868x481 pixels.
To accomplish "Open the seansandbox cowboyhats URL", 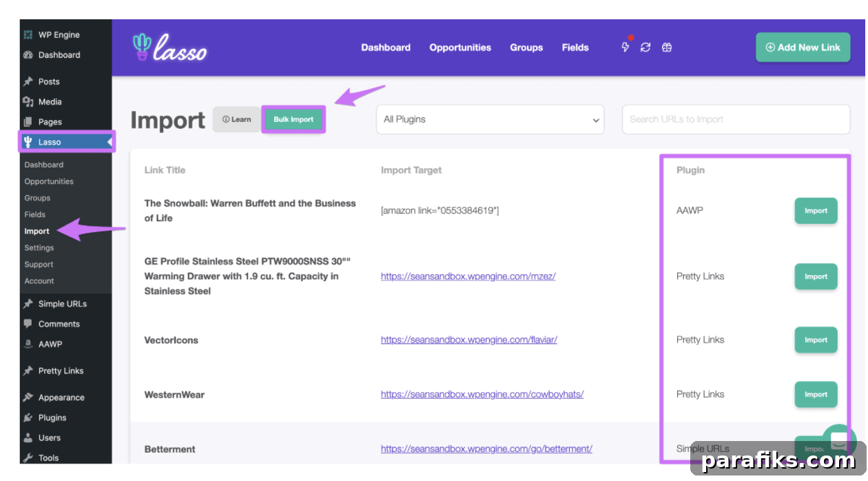I will click(x=482, y=394).
